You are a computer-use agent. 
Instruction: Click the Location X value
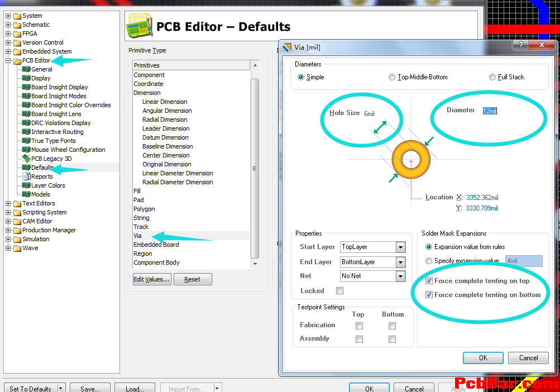[482, 198]
